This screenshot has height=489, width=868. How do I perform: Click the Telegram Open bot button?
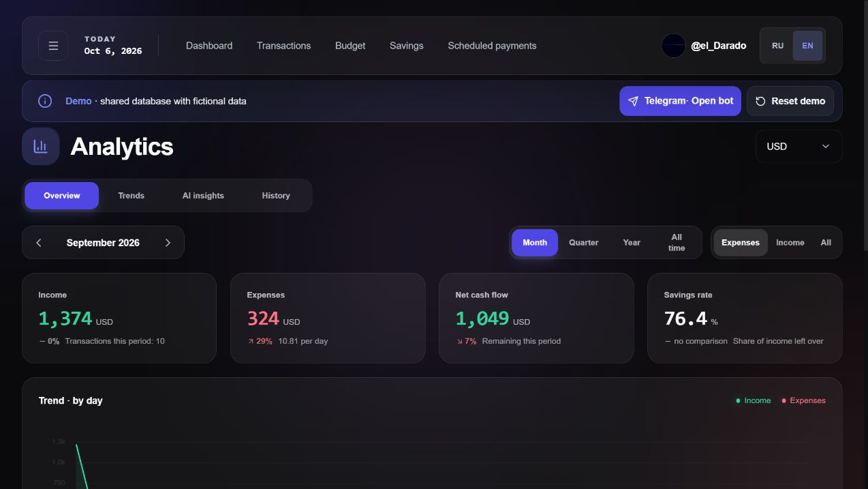click(680, 101)
